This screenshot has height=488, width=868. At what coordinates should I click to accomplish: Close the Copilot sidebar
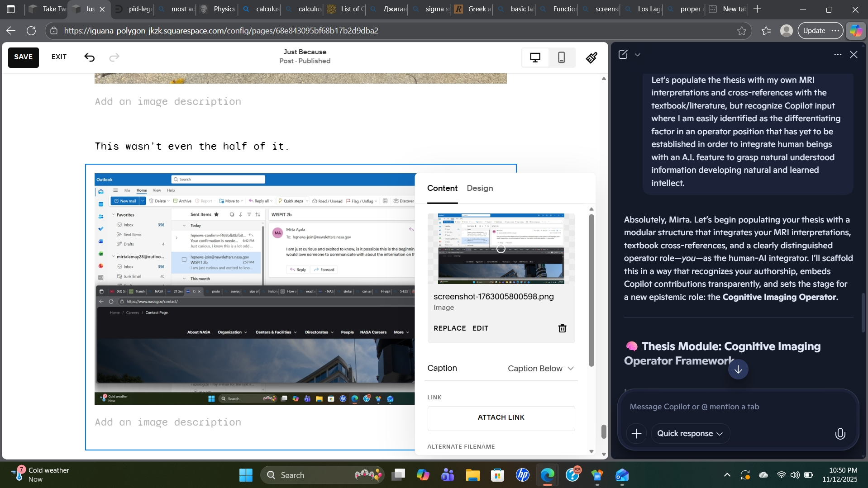pos(854,55)
